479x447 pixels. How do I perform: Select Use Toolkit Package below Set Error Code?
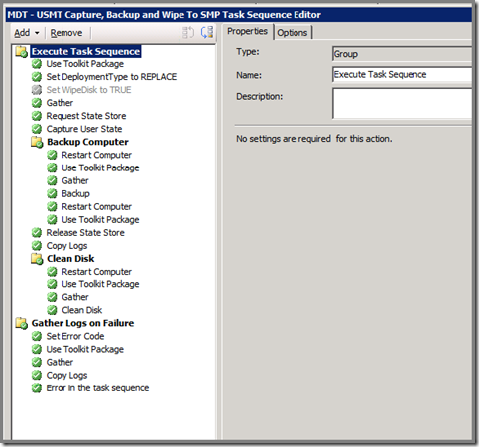click(x=85, y=349)
